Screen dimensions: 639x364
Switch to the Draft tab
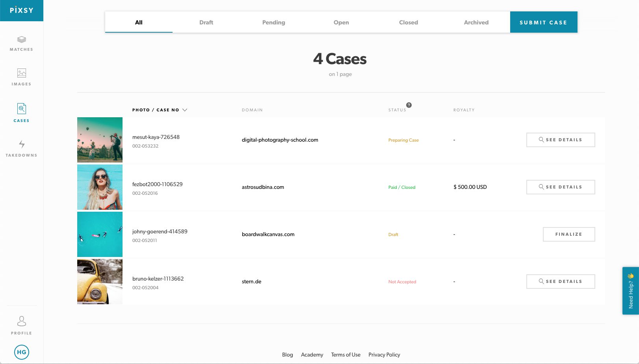206,22
